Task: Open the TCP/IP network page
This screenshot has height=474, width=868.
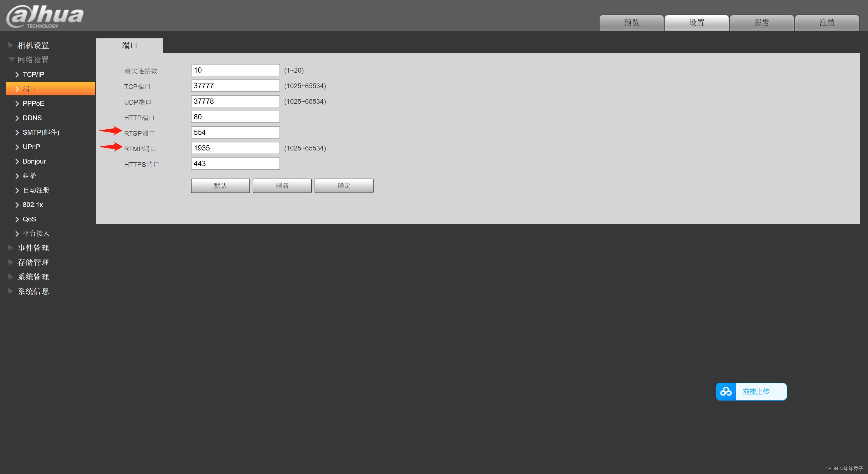Action: click(x=33, y=74)
